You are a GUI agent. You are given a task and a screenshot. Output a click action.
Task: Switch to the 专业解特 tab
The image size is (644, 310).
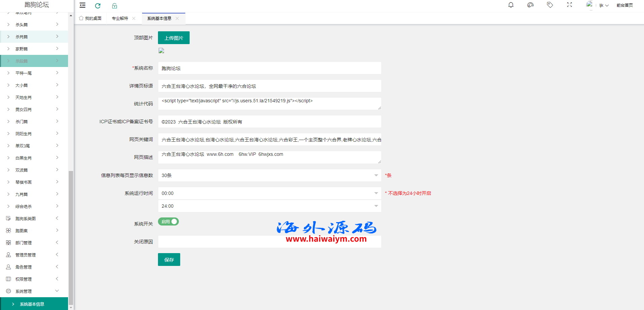pyautogui.click(x=120, y=19)
